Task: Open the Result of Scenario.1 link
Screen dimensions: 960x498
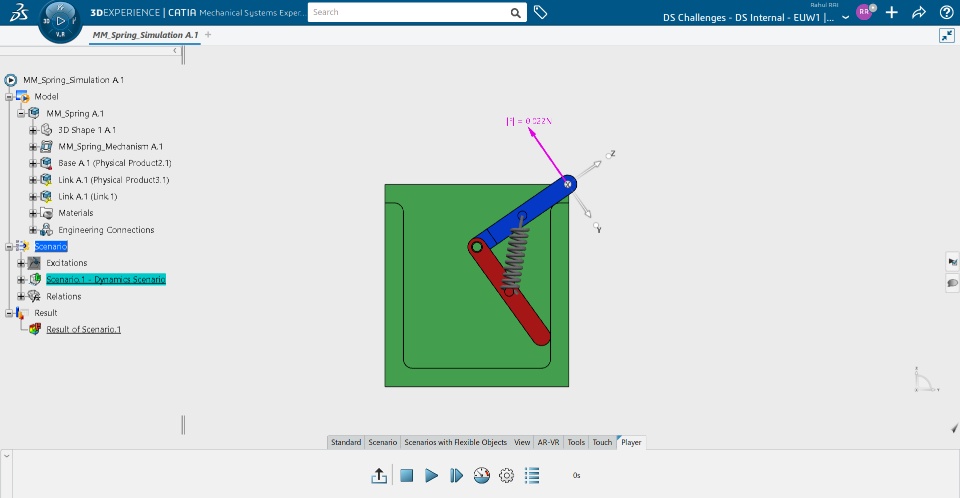Action: 83,330
